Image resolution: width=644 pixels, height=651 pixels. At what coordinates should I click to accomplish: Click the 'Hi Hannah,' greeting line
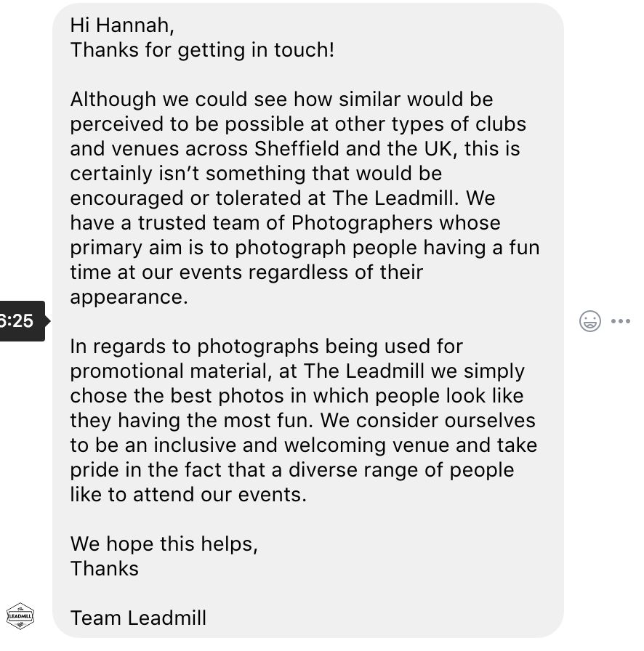click(122, 25)
